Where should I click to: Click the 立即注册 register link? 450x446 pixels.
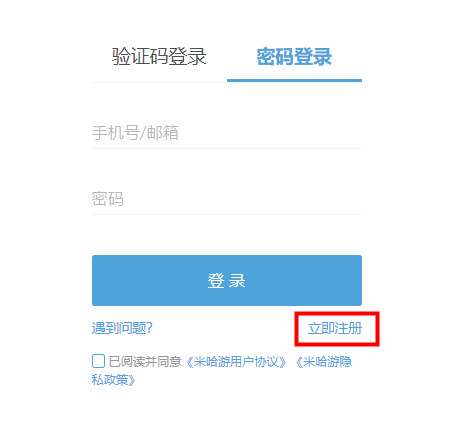pos(335,328)
